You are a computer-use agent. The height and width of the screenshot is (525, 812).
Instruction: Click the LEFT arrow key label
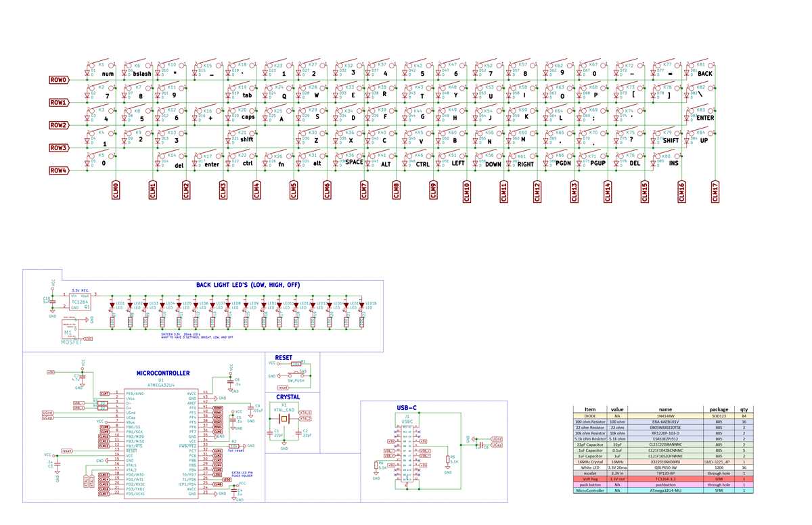(x=458, y=163)
